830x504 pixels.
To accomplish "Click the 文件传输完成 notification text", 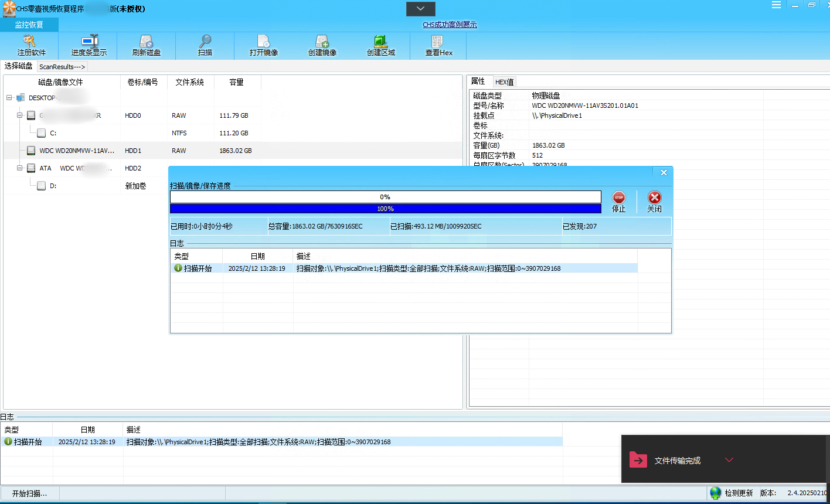I will [678, 461].
